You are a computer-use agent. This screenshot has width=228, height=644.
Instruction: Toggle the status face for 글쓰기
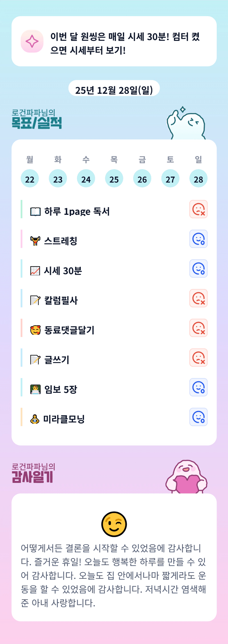198,358
